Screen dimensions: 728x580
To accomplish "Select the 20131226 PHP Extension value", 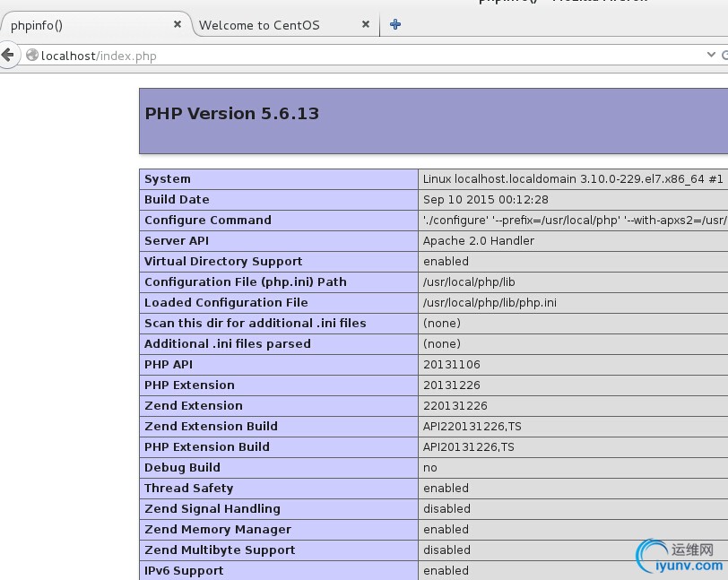I will [x=452, y=385].
